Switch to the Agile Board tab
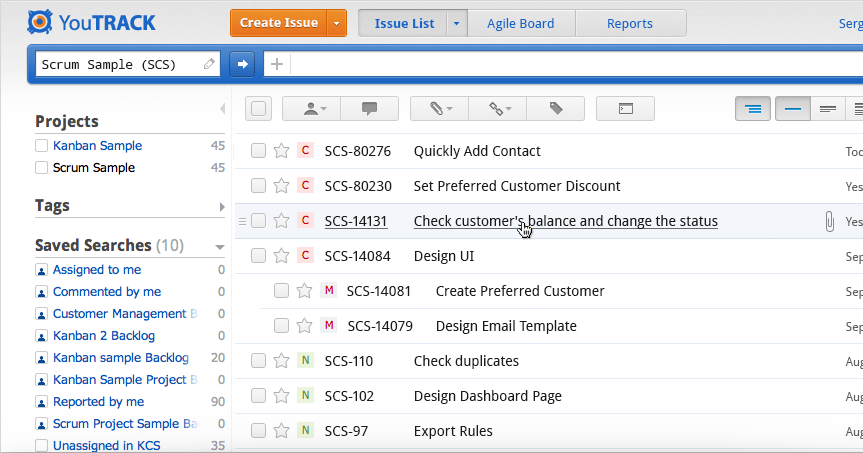Image resolution: width=863 pixels, height=453 pixels. click(522, 23)
